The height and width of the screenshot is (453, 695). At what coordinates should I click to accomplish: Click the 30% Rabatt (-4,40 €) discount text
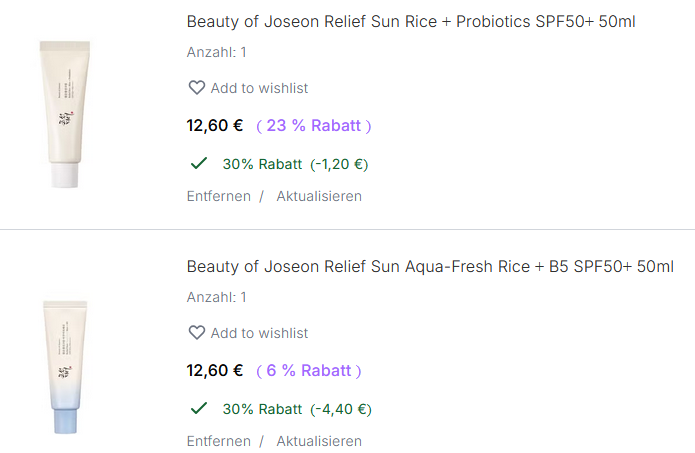coord(297,409)
